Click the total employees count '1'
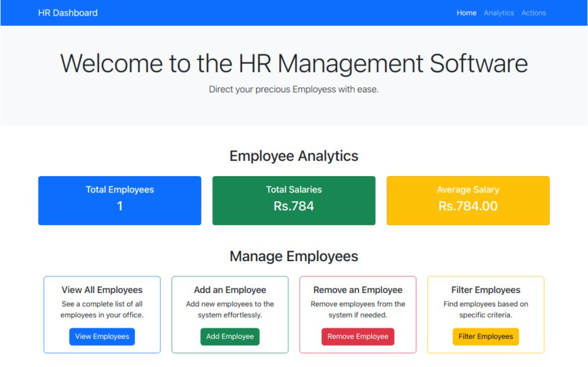Image resolution: width=588 pixels, height=367 pixels. pyautogui.click(x=120, y=206)
